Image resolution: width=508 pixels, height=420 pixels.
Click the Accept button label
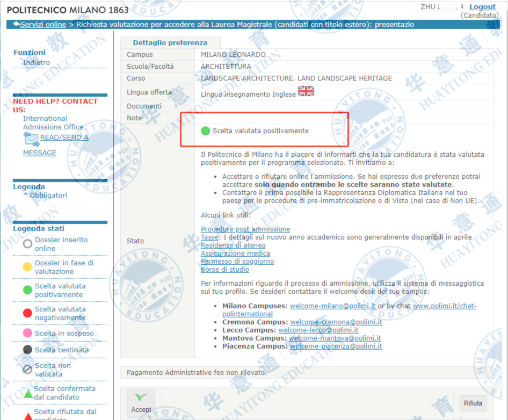(141, 410)
